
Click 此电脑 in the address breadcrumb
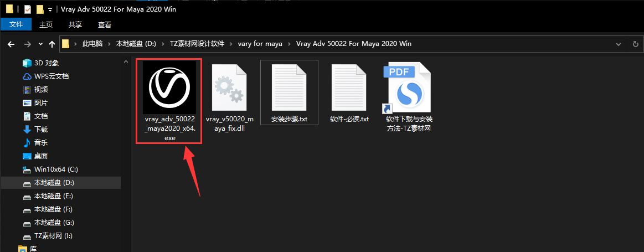click(92, 44)
